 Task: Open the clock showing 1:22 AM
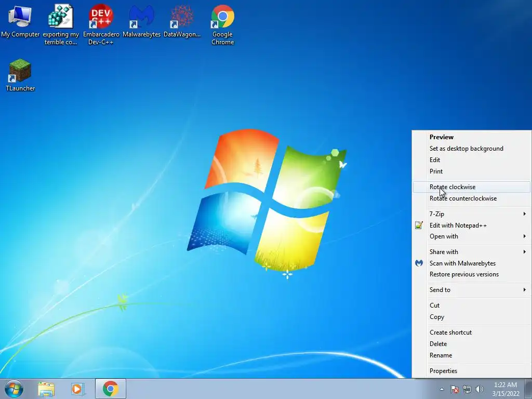[x=506, y=389]
